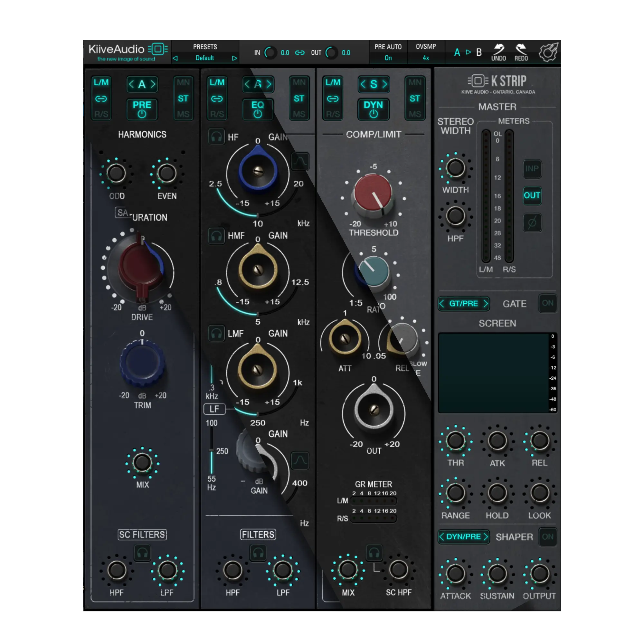Turn on the Gate ON switch
This screenshot has height=644, width=644.
547,303
